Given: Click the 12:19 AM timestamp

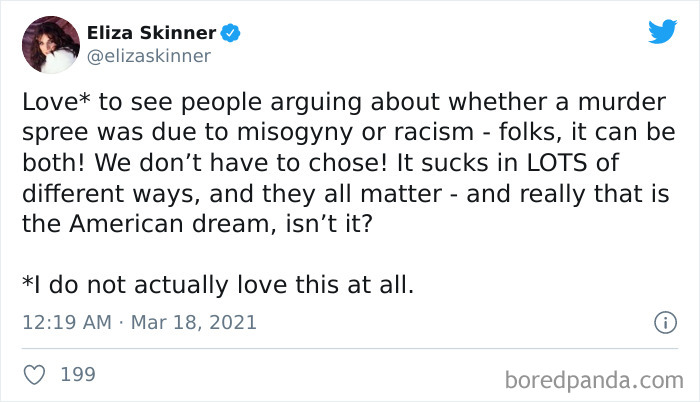Looking at the screenshot, I should [x=61, y=323].
